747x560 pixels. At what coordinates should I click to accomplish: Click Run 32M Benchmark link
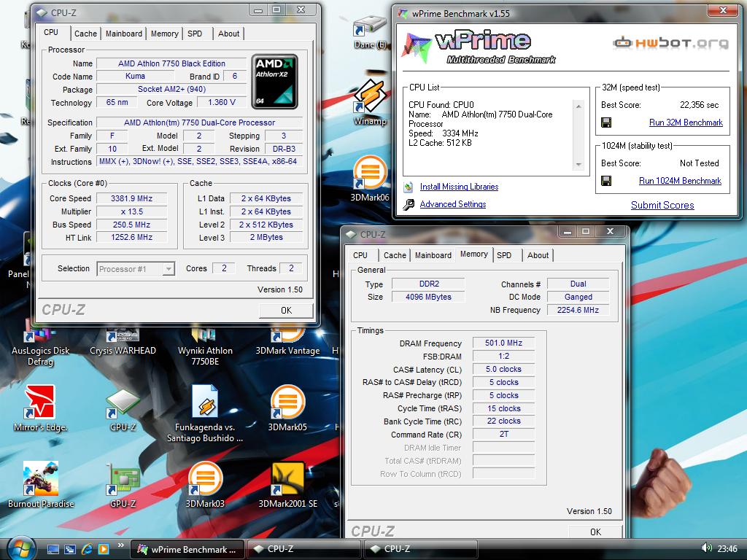point(686,122)
